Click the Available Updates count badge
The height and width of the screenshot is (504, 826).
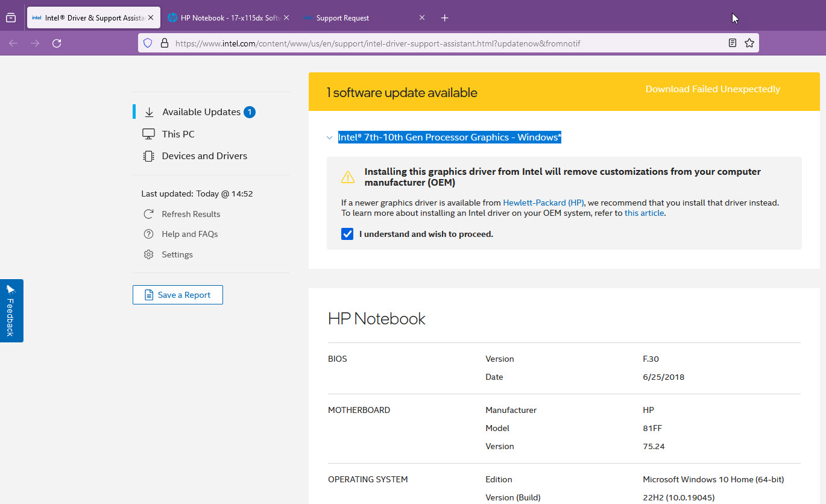pyautogui.click(x=250, y=112)
